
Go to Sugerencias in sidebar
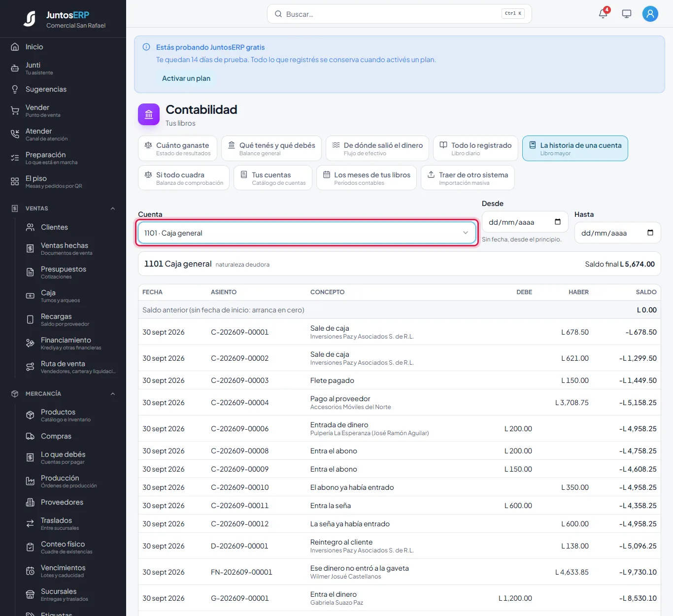pyautogui.click(x=63, y=89)
